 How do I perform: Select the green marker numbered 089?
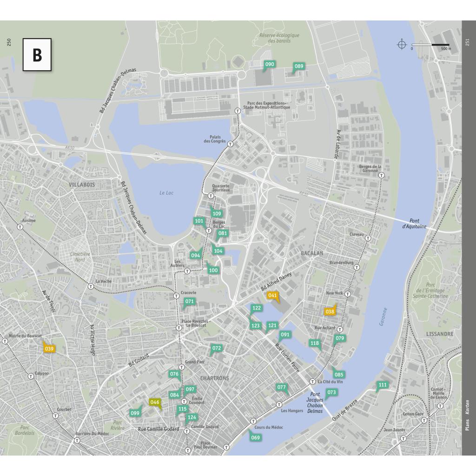pos(299,66)
